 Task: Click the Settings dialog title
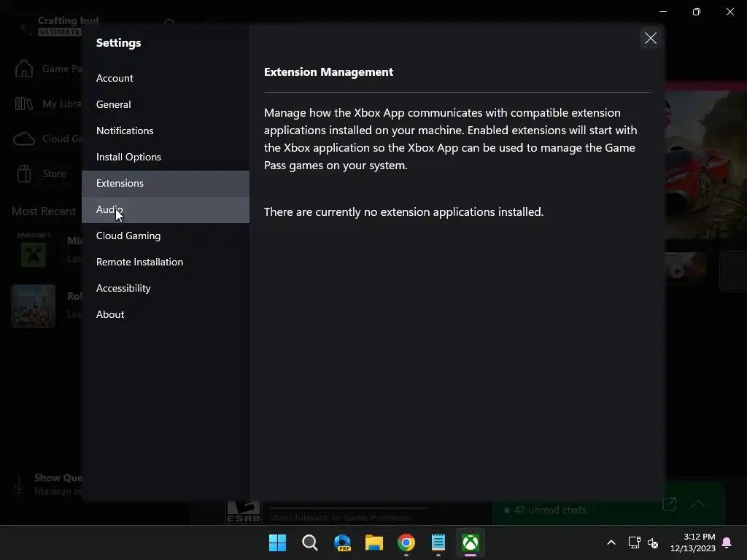[x=119, y=43]
